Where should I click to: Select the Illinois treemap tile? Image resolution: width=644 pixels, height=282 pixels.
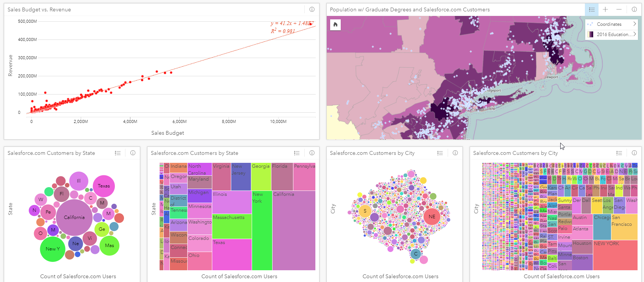point(232,202)
